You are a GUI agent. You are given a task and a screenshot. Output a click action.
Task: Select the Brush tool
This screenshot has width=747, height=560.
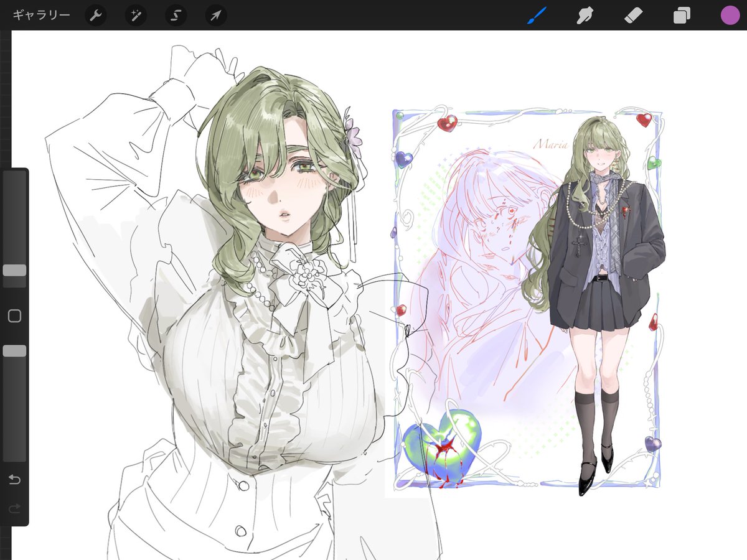(537, 15)
